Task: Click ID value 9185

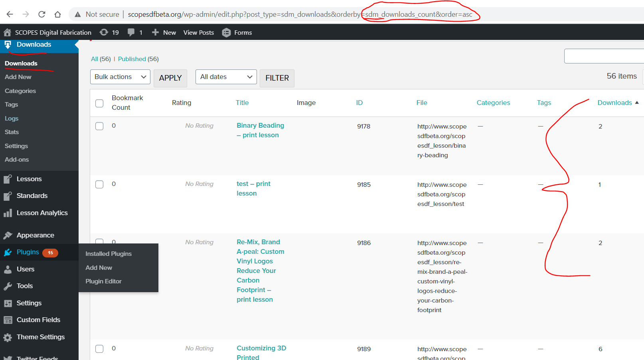Action: pyautogui.click(x=364, y=185)
